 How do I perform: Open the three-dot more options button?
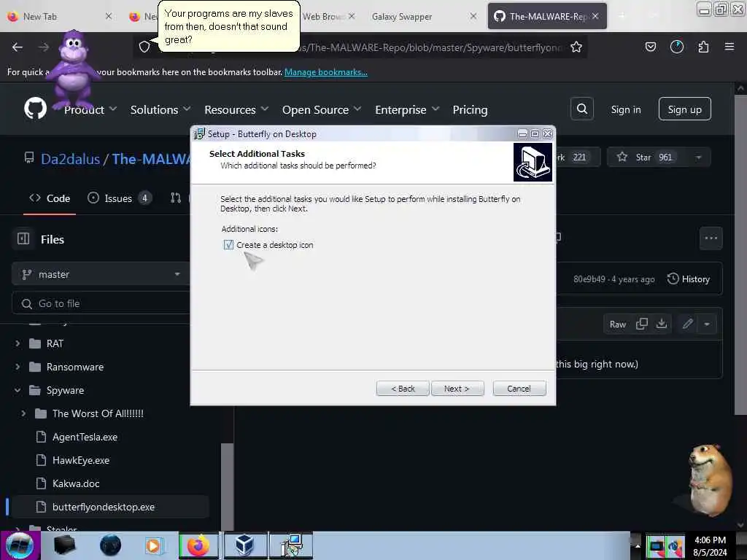711,238
